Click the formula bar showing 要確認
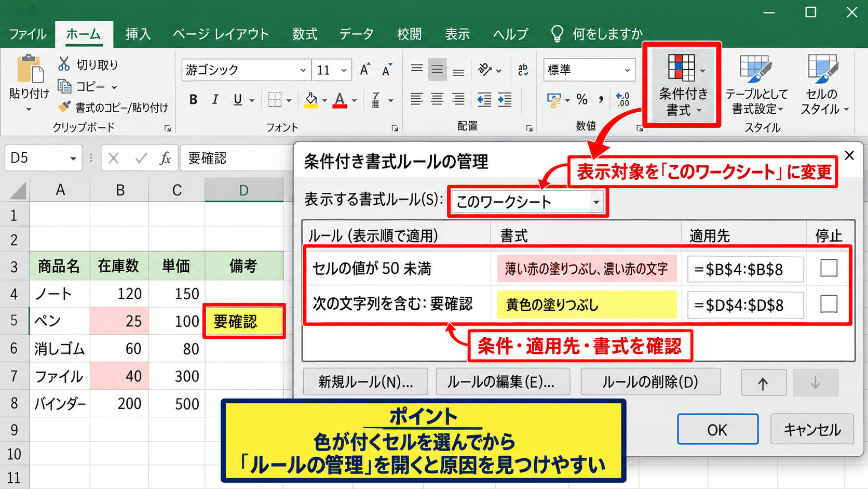Image resolution: width=868 pixels, height=489 pixels. [x=236, y=158]
